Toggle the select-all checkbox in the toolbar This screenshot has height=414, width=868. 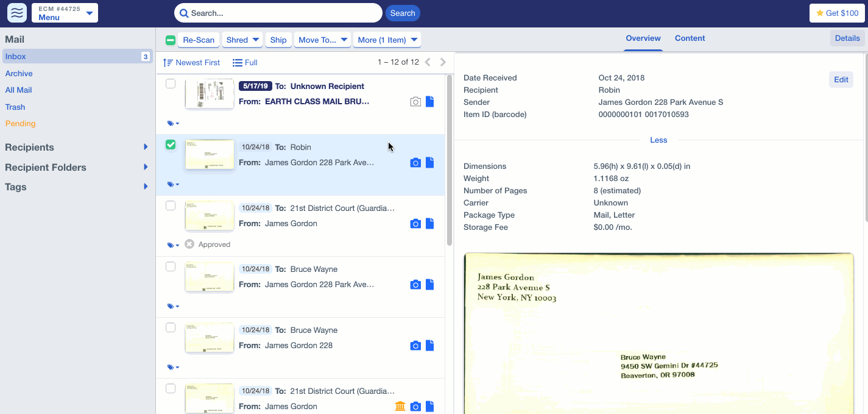[x=171, y=40]
